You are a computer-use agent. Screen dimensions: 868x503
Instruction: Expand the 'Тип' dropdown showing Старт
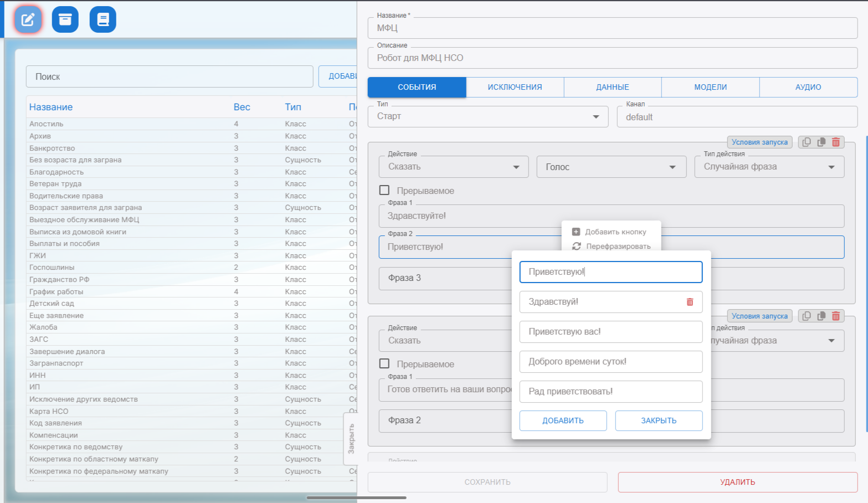point(487,117)
